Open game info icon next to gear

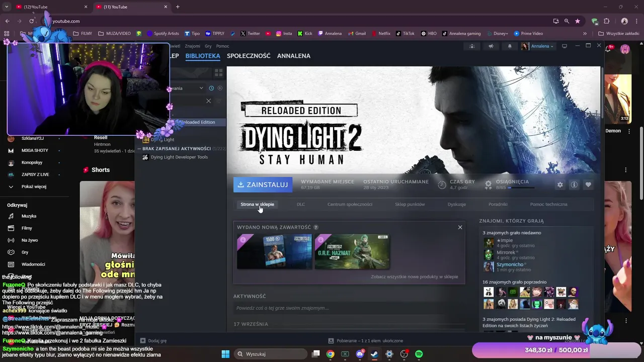coord(574,185)
